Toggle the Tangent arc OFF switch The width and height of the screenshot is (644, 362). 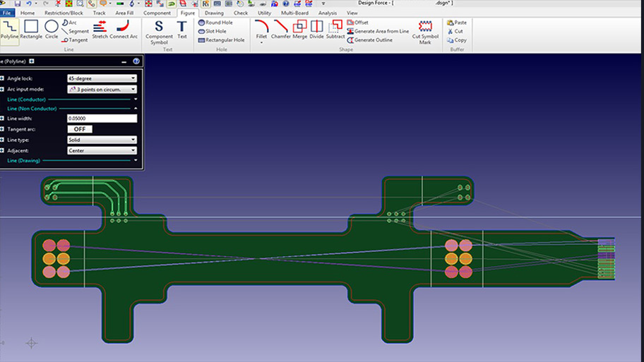pos(80,129)
